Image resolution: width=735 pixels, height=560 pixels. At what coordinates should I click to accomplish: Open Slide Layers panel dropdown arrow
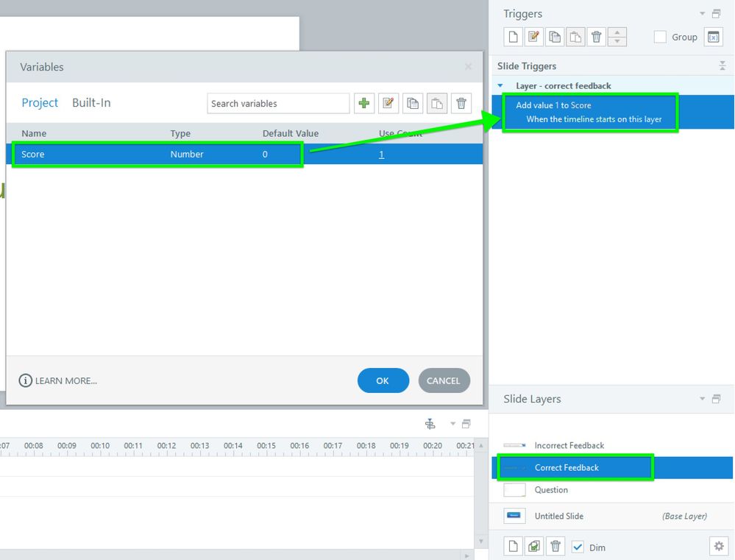pos(702,399)
